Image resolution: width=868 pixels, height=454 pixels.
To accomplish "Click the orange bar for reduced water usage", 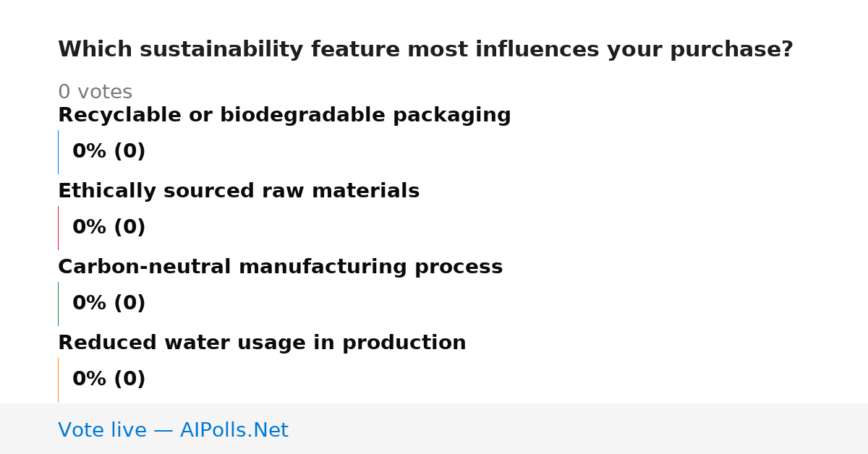I will tap(58, 380).
